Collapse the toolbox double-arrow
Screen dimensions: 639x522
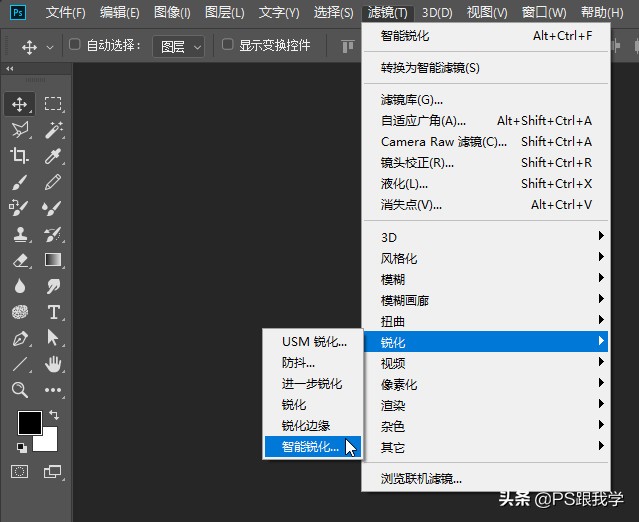click(x=10, y=68)
